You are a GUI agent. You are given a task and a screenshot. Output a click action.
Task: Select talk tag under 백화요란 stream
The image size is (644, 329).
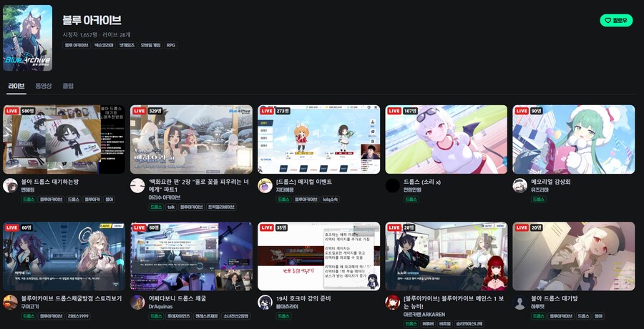171,207
